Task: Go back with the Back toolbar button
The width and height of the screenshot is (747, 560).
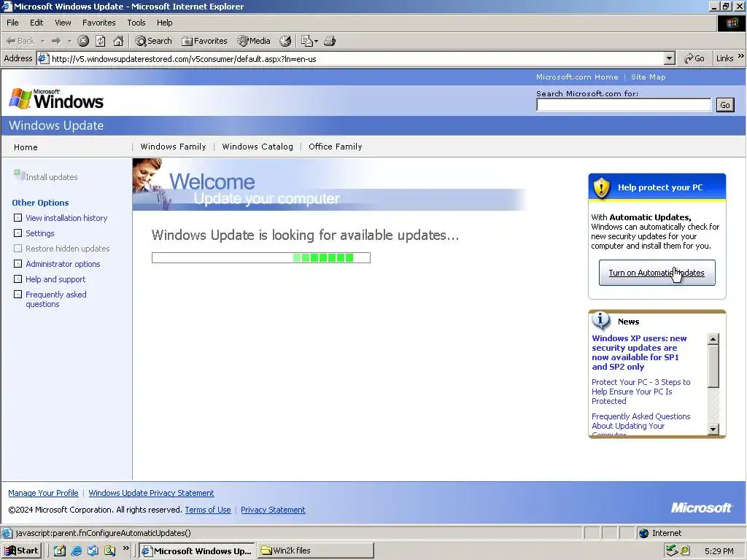Action: tap(20, 41)
